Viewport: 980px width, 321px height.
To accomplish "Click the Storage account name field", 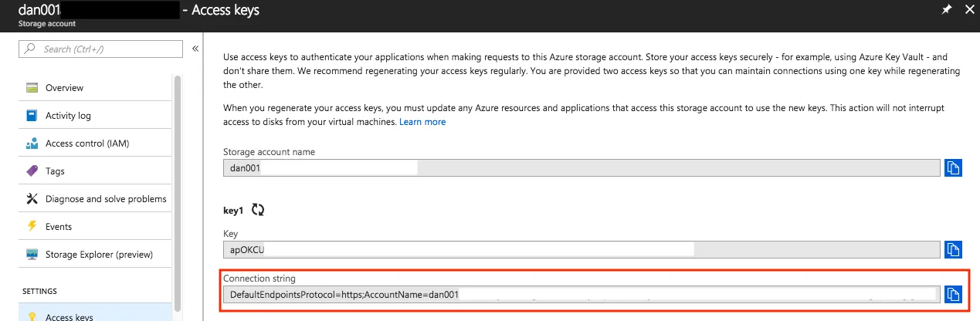I will (x=582, y=167).
